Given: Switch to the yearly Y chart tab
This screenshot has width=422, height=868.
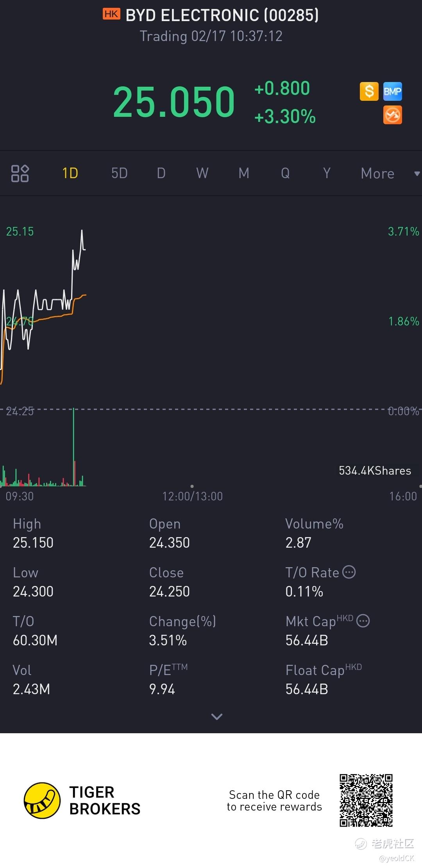Looking at the screenshot, I should [x=327, y=173].
